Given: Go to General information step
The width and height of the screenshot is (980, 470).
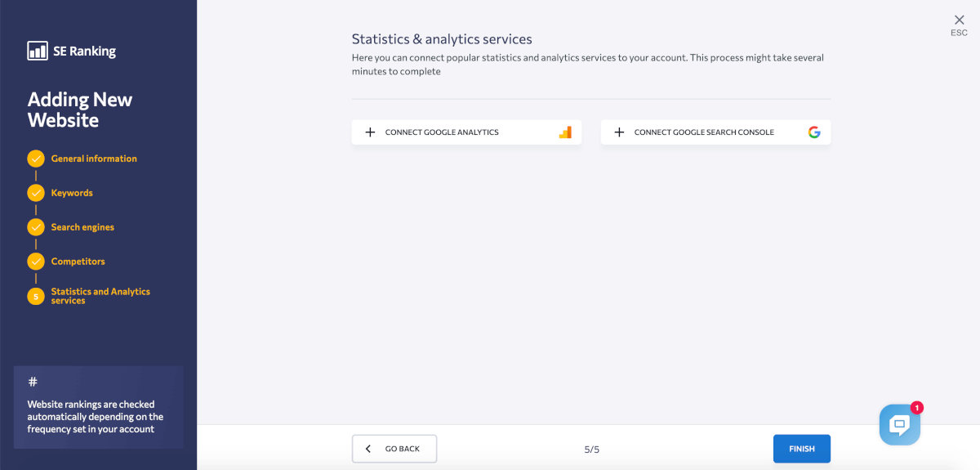Looking at the screenshot, I should click(94, 159).
